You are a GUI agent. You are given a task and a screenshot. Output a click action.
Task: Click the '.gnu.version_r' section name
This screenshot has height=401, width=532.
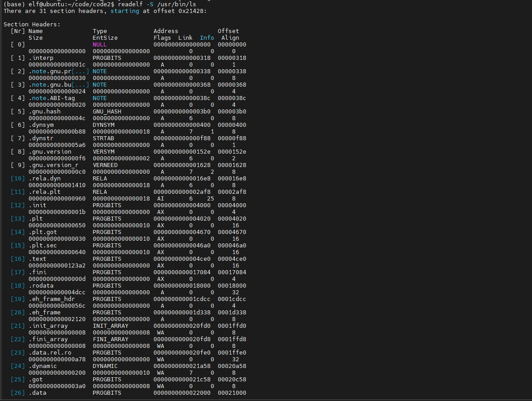click(53, 165)
